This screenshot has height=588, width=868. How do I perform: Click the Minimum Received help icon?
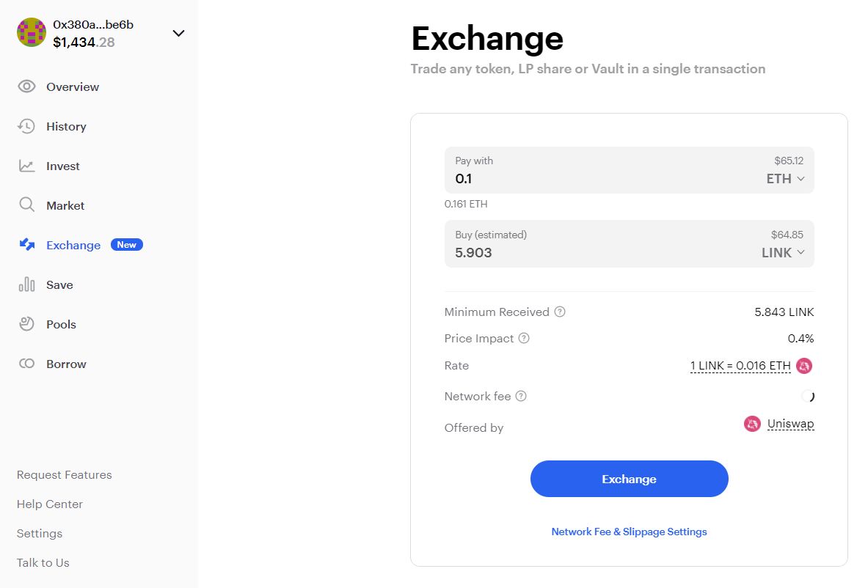[560, 312]
